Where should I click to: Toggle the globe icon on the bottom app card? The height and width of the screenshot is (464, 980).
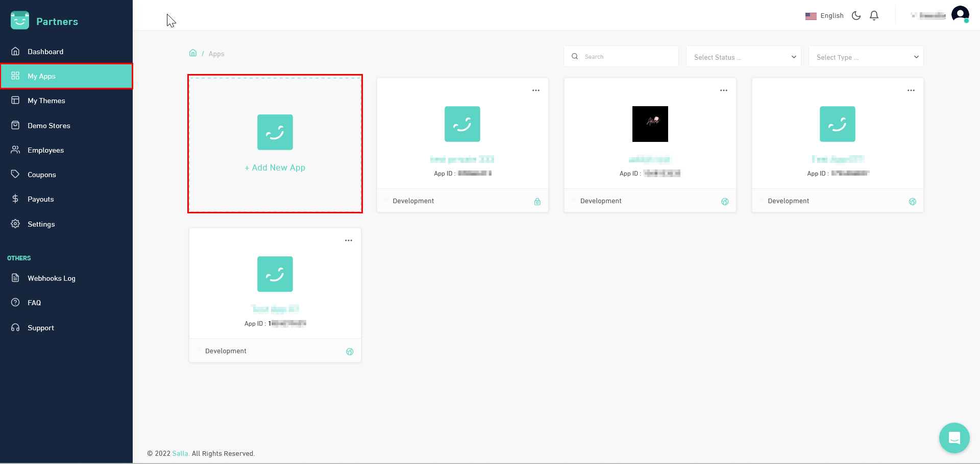pos(350,351)
